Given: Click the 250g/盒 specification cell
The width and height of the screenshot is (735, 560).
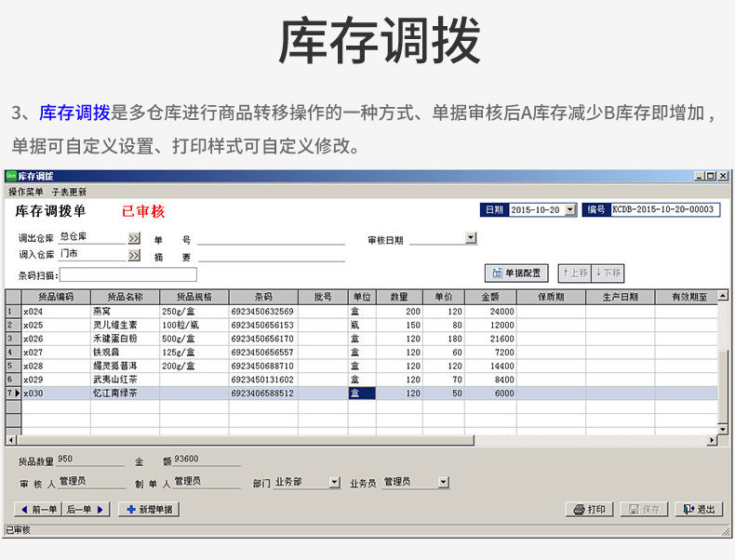Looking at the screenshot, I should 194,312.
